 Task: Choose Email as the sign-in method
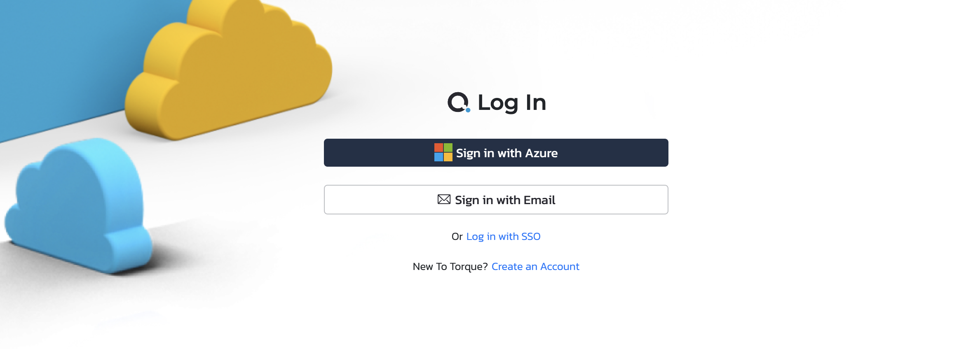496,200
